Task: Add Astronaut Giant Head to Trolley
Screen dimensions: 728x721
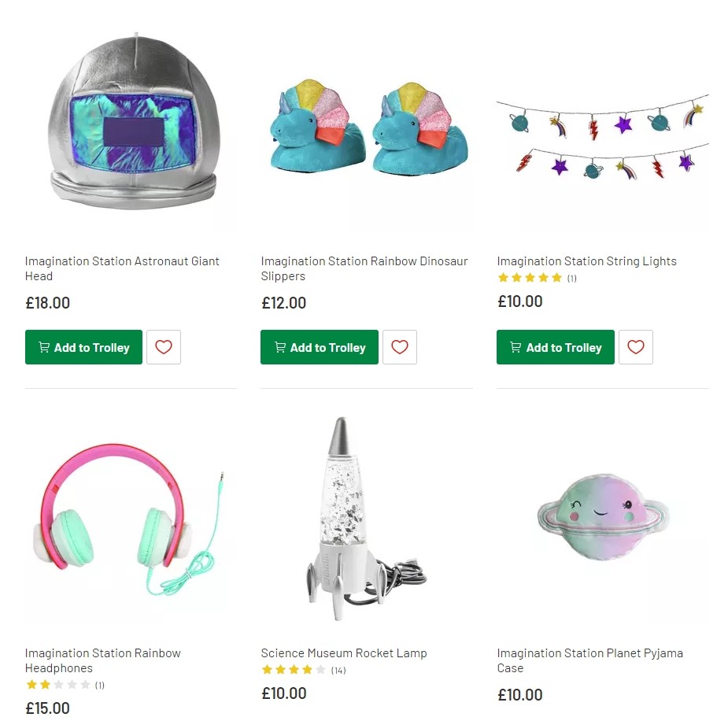Action: pyautogui.click(x=83, y=346)
